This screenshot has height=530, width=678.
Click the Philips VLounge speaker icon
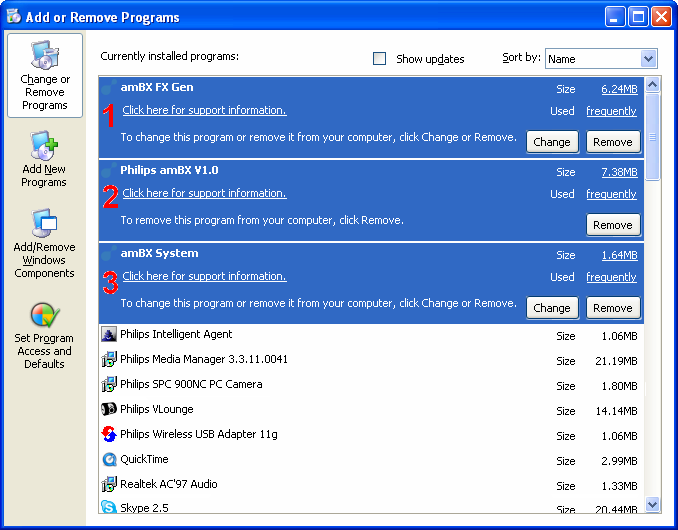[x=109, y=409]
